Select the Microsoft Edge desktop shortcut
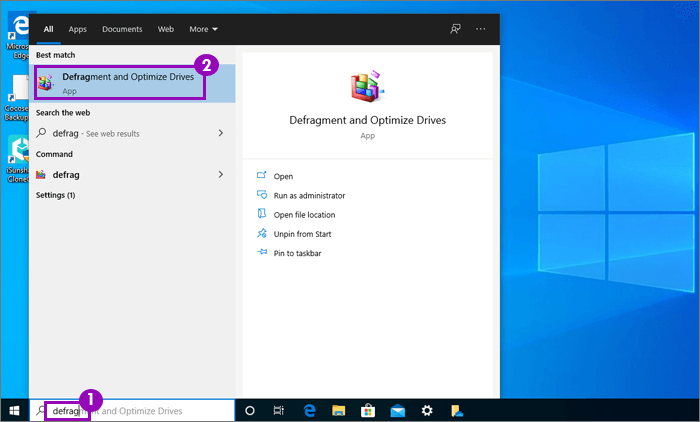The height and width of the screenshot is (422, 700). point(18,37)
